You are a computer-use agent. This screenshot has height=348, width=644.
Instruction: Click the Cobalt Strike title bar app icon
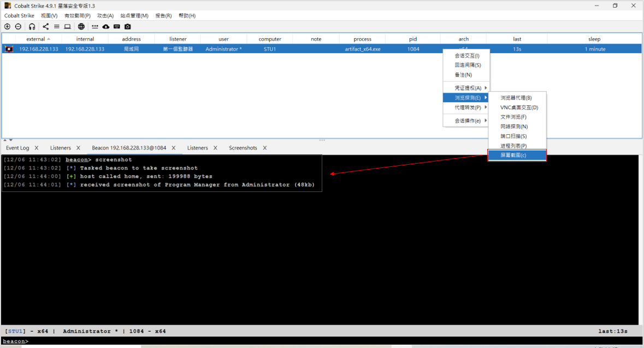[8, 6]
